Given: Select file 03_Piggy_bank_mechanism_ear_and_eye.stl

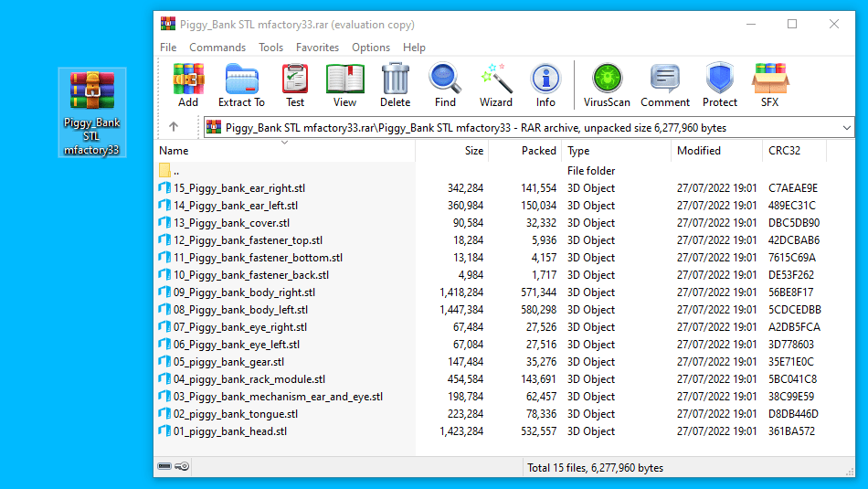Looking at the screenshot, I should coord(278,397).
